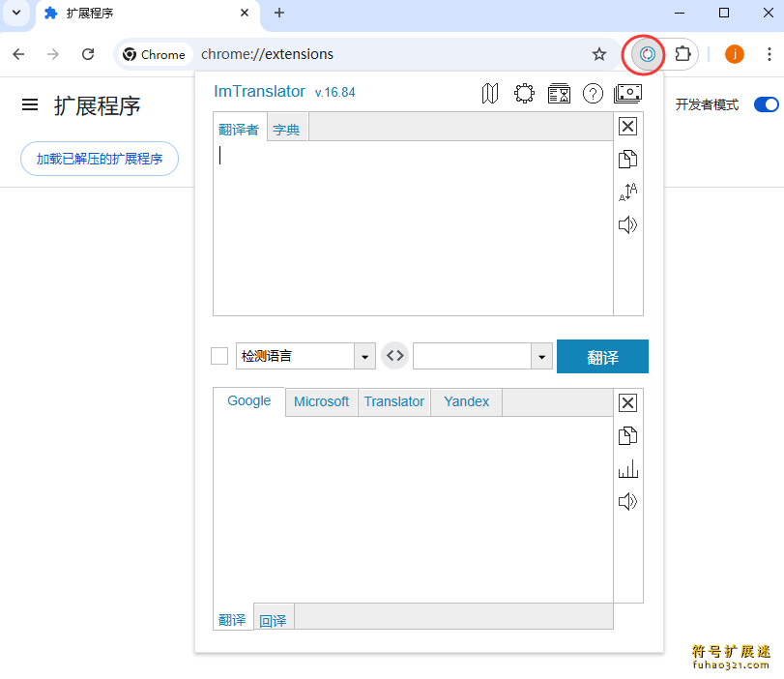The width and height of the screenshot is (784, 679).
Task: Click into the translation output area
Action: pyautogui.click(x=413, y=510)
